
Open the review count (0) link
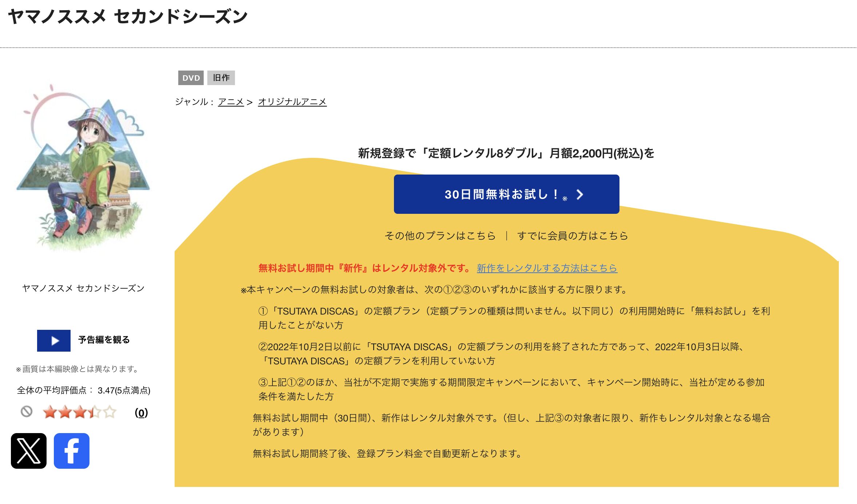click(x=141, y=413)
